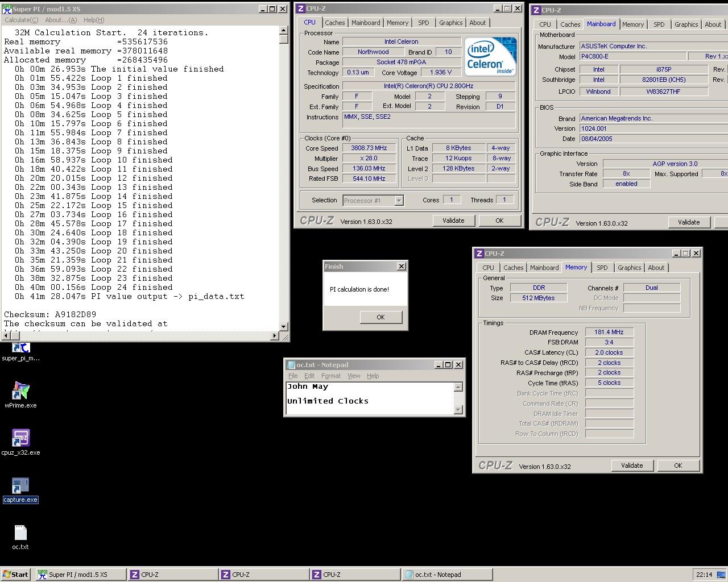Open Help menu in Notepad
This screenshot has width=728, height=582.
tap(373, 376)
